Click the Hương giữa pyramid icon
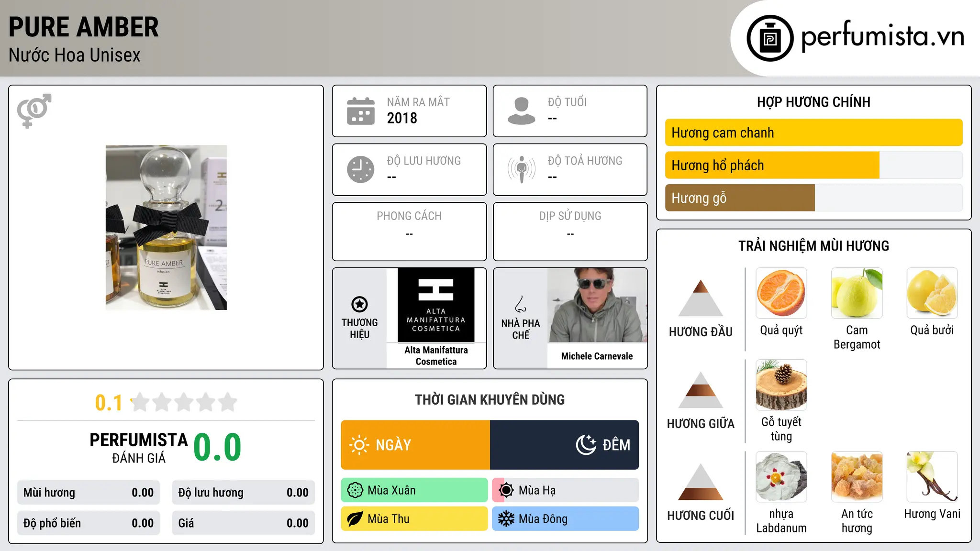 701,390
